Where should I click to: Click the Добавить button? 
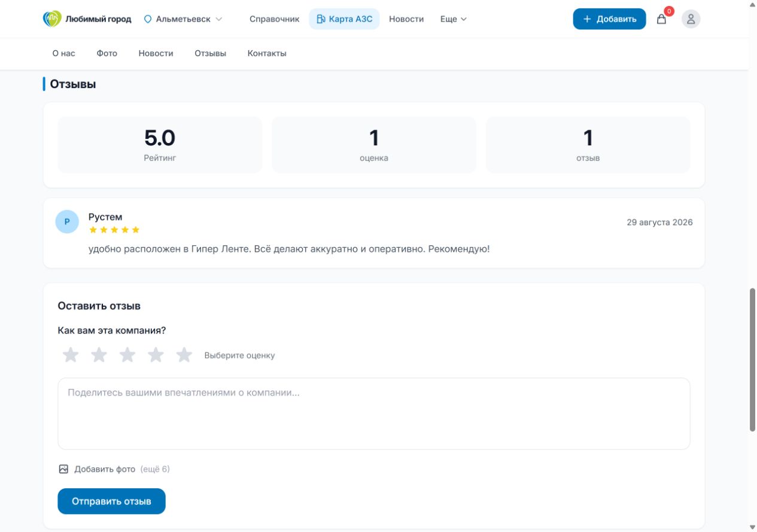click(x=609, y=19)
